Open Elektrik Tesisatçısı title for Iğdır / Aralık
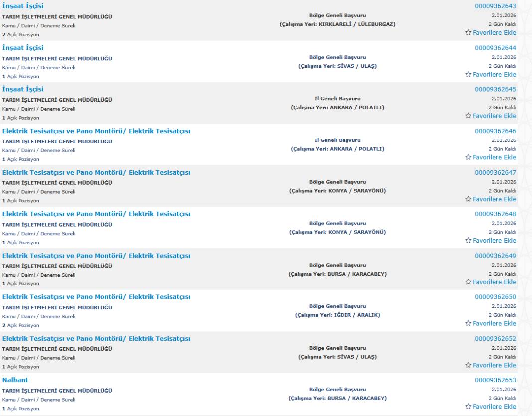 [x=96, y=297]
